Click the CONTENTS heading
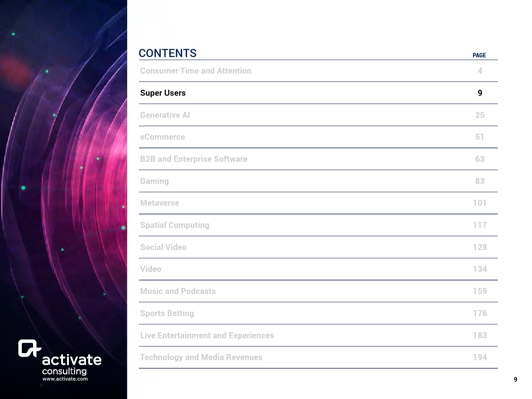Screen dimensions: 532x399 click(x=167, y=53)
